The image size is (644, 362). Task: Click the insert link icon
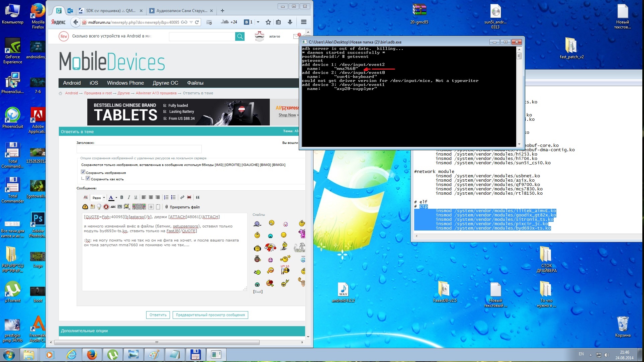(x=182, y=197)
